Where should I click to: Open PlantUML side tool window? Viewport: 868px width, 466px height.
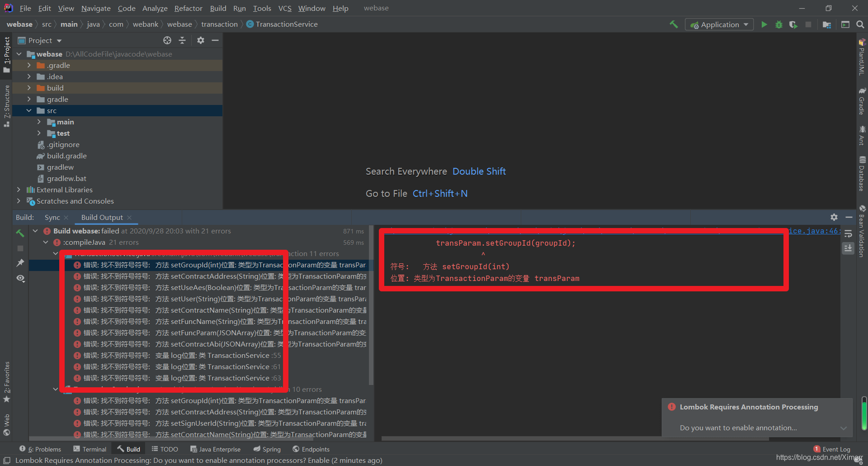862,57
